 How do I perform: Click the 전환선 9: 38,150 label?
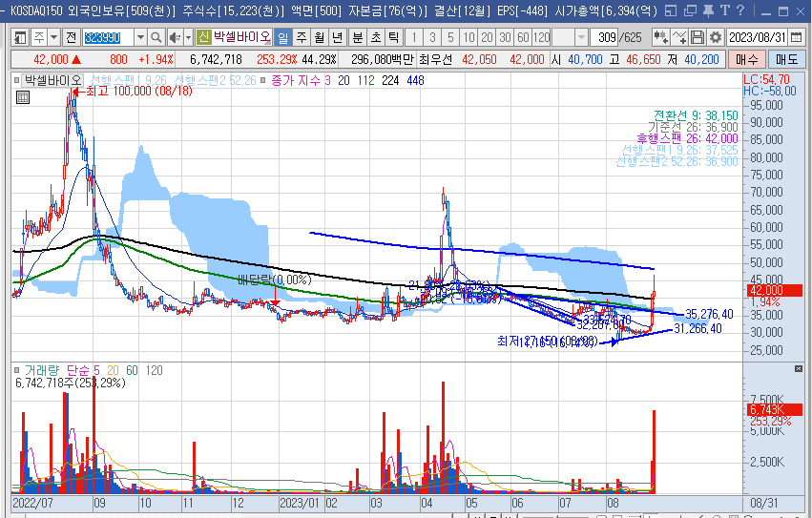click(696, 115)
